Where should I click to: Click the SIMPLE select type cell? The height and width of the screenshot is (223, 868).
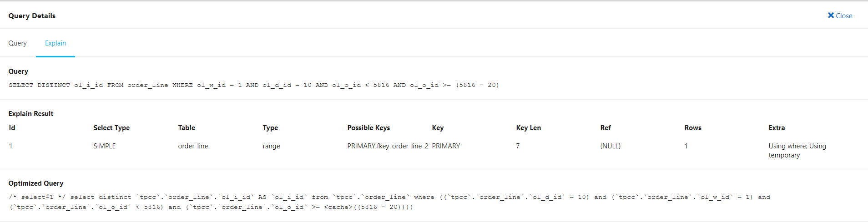(105, 146)
